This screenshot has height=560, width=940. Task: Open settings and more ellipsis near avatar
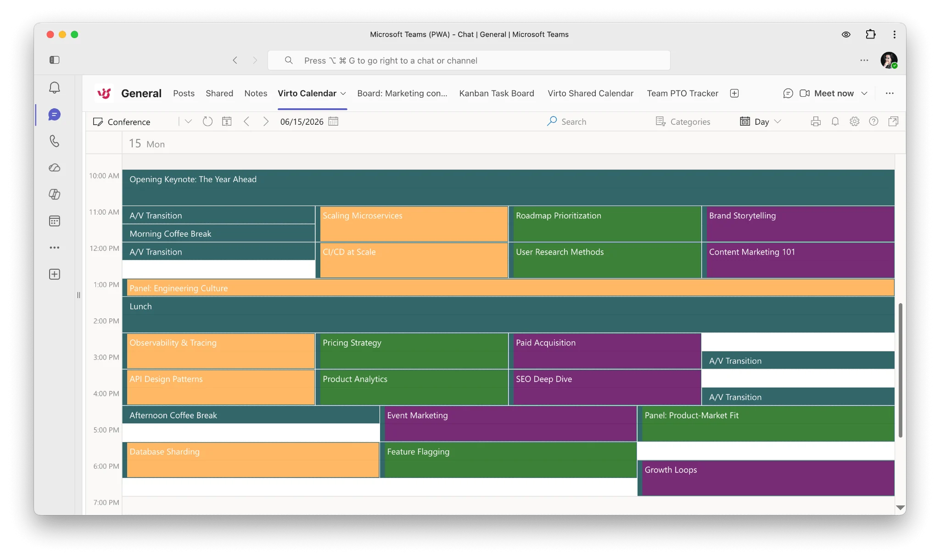tap(864, 60)
